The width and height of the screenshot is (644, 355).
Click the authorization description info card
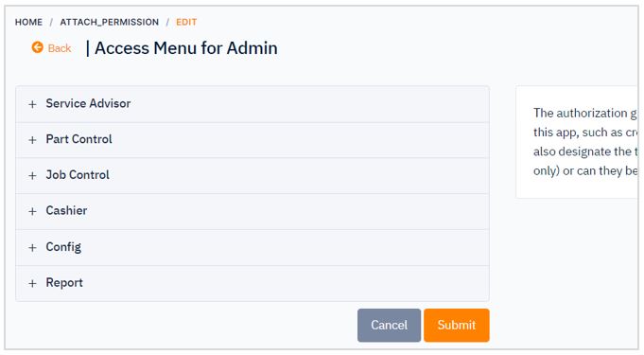pos(577,142)
